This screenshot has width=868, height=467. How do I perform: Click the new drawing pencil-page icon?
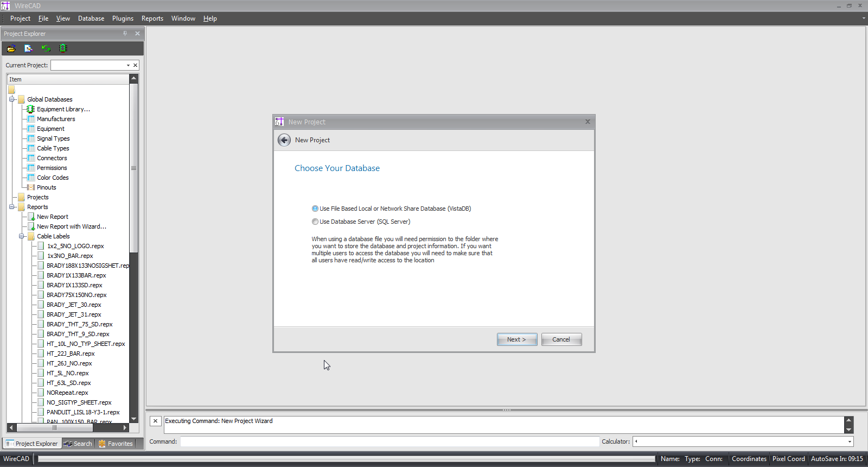click(x=28, y=48)
